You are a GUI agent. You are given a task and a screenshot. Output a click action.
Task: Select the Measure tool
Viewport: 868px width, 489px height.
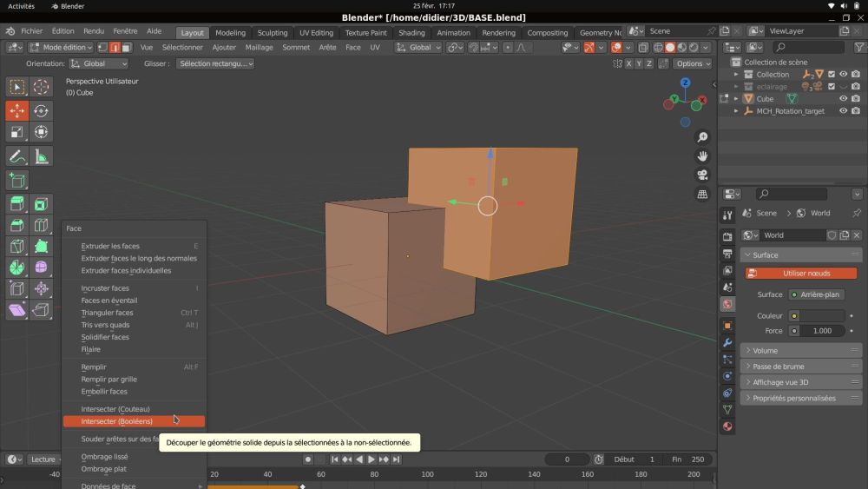[41, 156]
